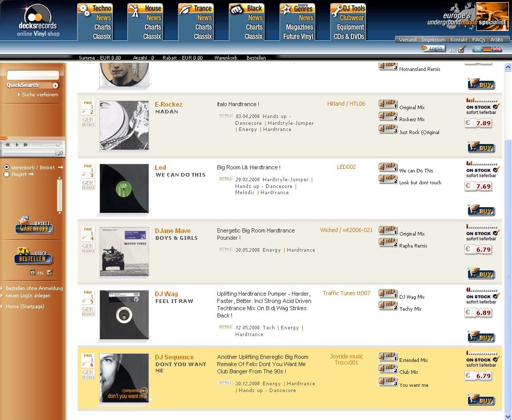This screenshot has width=512, height=420.
Task: Toggle the SSL checkbox in the sidebar
Action: pos(50,272)
